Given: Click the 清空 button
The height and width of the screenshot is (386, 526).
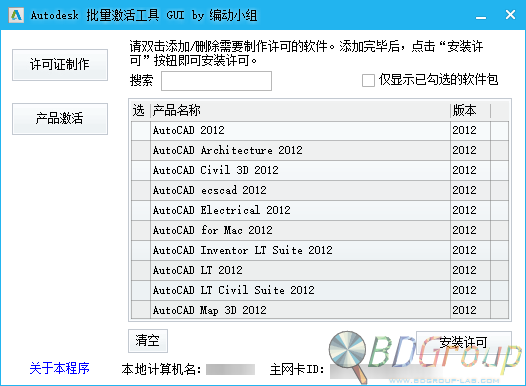Looking at the screenshot, I should [148, 341].
